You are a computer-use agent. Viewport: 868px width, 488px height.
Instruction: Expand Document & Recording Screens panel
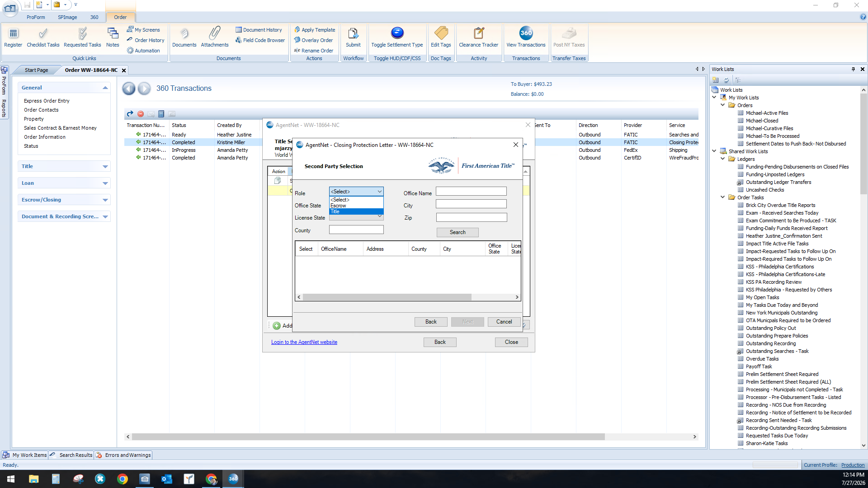coord(105,216)
